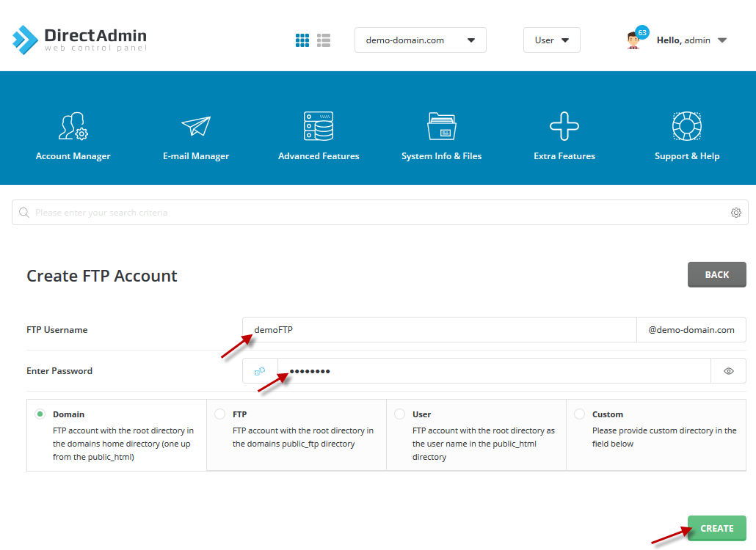Image resolution: width=756 pixels, height=550 pixels.
Task: Open Account Manager icon menu
Action: click(x=73, y=127)
